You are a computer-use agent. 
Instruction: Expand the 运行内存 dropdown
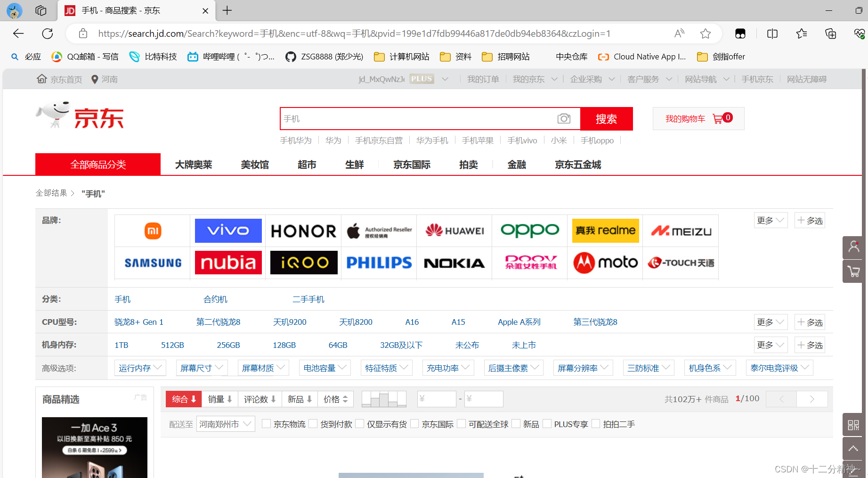pyautogui.click(x=140, y=368)
